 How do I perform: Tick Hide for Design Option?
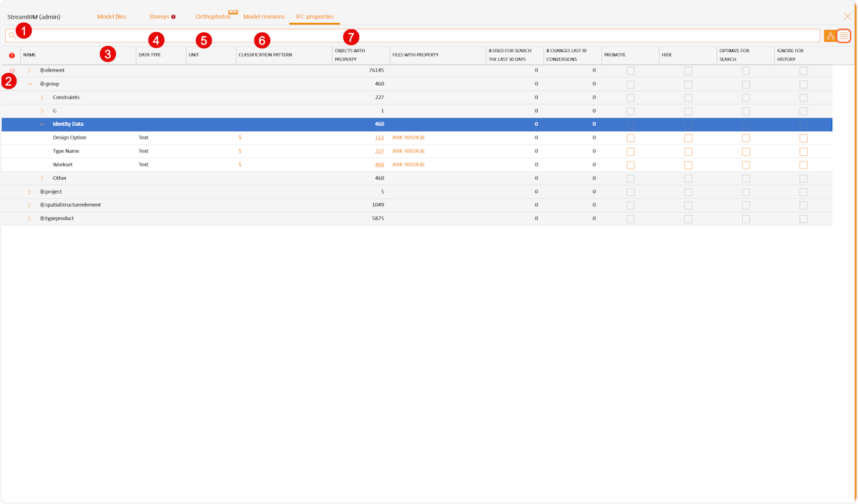click(688, 138)
